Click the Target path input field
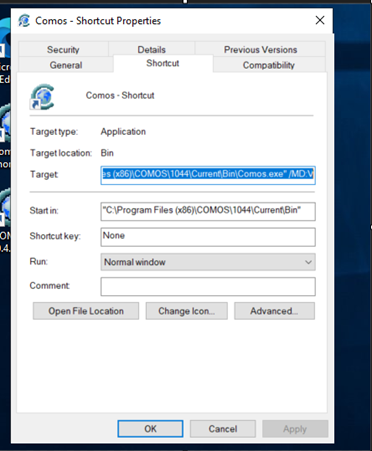Image resolution: width=372 pixels, height=451 pixels. [208, 175]
